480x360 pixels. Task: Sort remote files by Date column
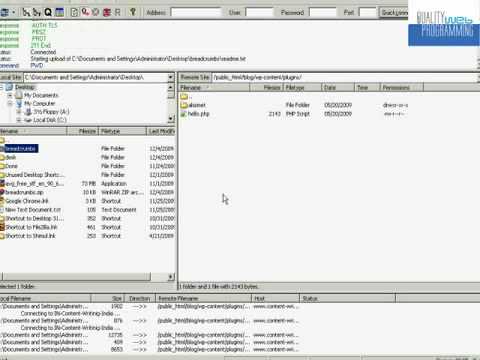point(338,88)
